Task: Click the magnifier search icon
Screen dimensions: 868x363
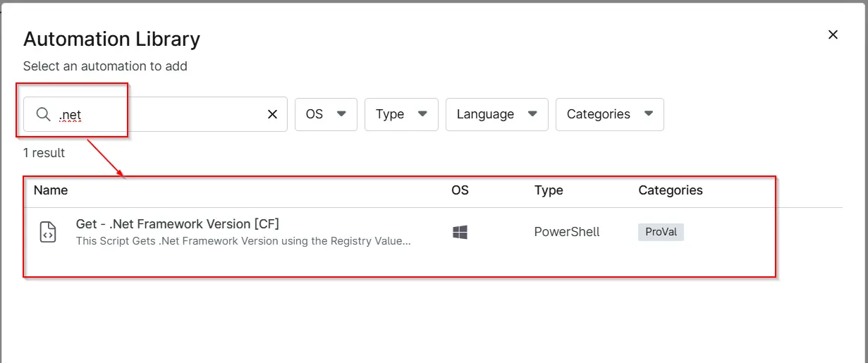Action: tap(43, 114)
